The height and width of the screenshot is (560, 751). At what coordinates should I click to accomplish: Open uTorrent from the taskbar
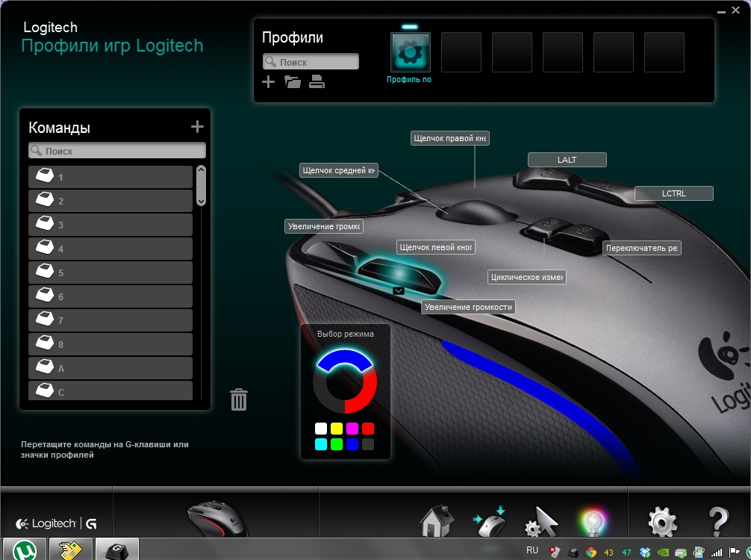(23, 549)
